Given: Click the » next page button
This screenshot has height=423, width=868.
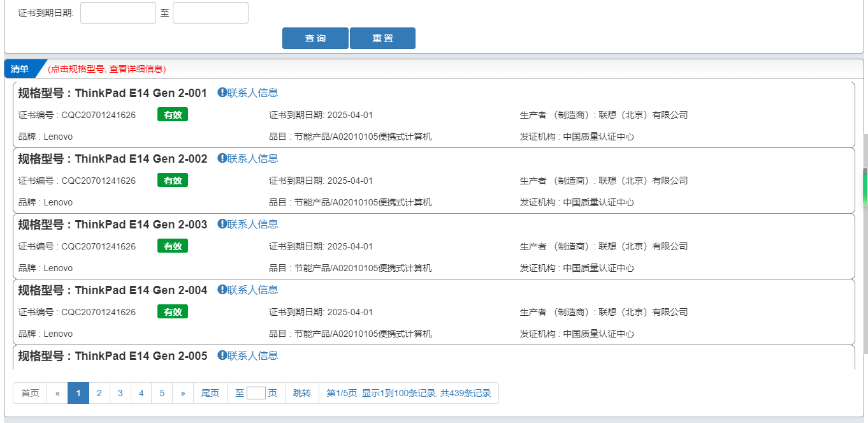Looking at the screenshot, I should 183,393.
